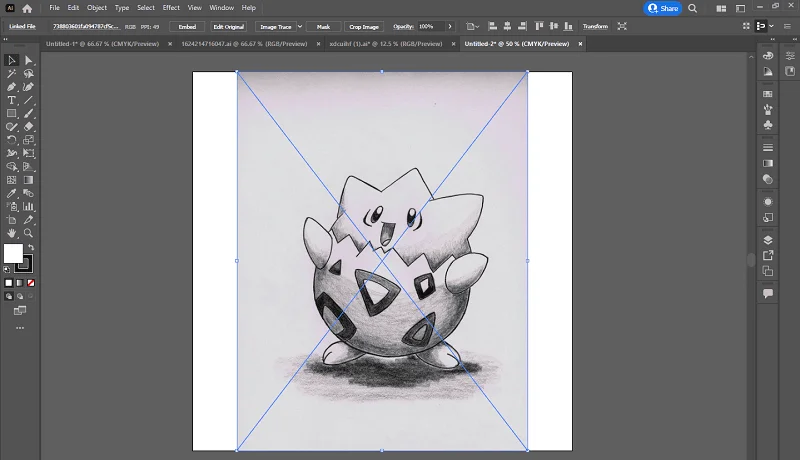Select the Selection tool black arrow
800x460 pixels.
[11, 61]
